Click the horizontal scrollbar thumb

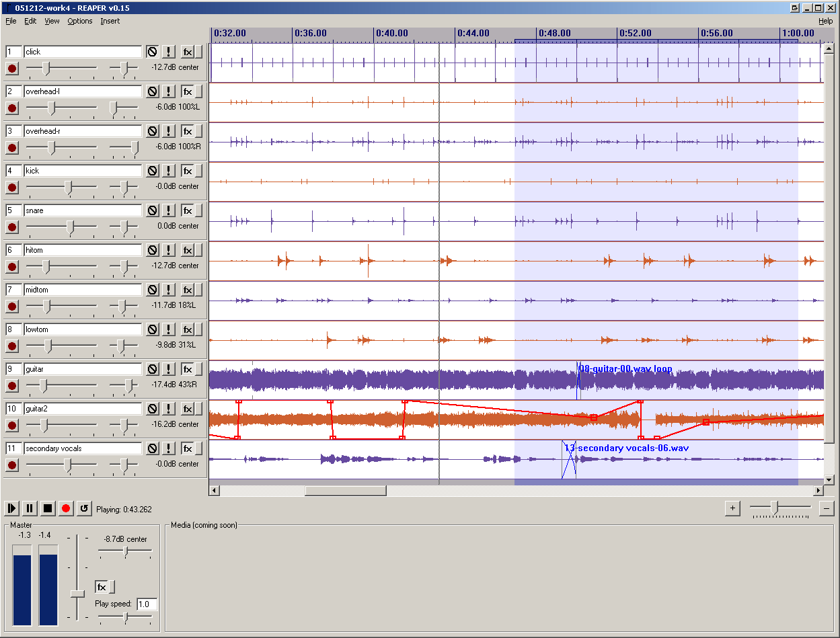(x=346, y=490)
